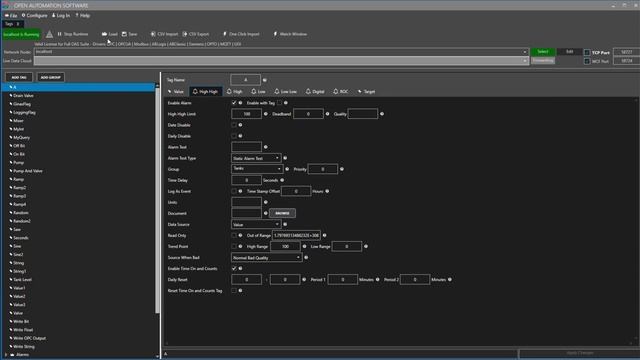Switch to the Digital alarm tab
The image size is (640, 360).
[x=315, y=91]
